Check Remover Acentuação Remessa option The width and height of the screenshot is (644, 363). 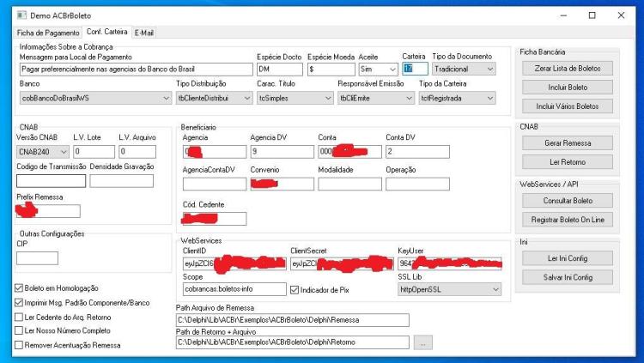point(19,345)
